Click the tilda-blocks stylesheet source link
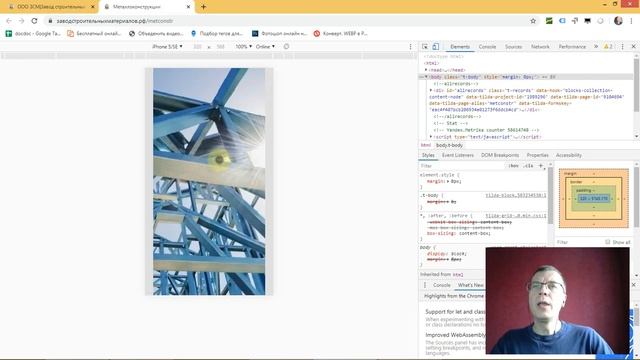Screen dimensions: 640x360 click(x=516, y=196)
